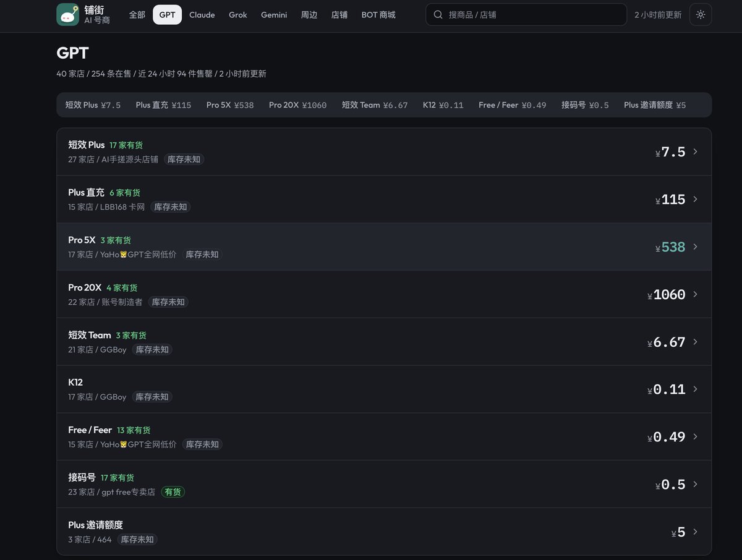Click the 铺街 logo icon
The width and height of the screenshot is (742, 560).
coord(67,14)
